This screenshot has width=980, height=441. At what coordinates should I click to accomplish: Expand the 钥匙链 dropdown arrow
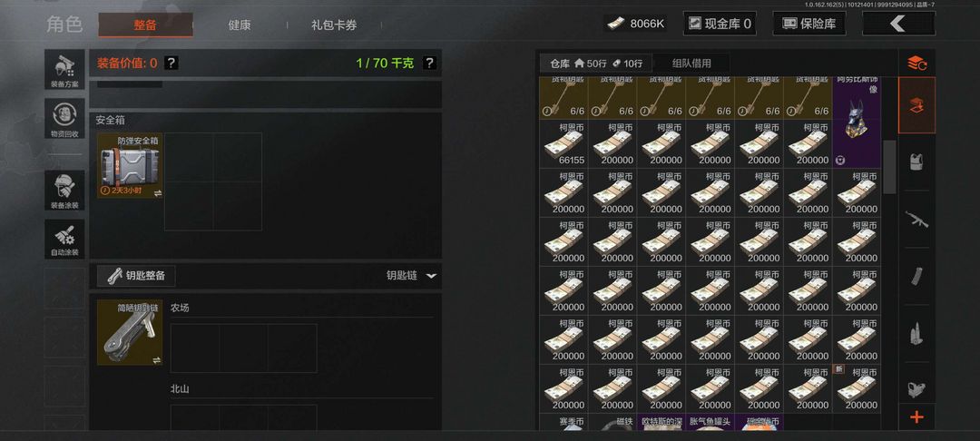coord(431,276)
